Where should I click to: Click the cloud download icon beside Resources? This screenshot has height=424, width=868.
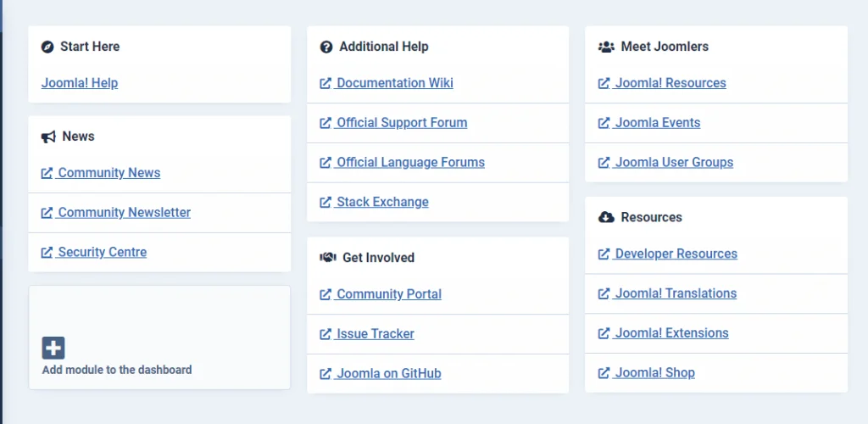(607, 217)
